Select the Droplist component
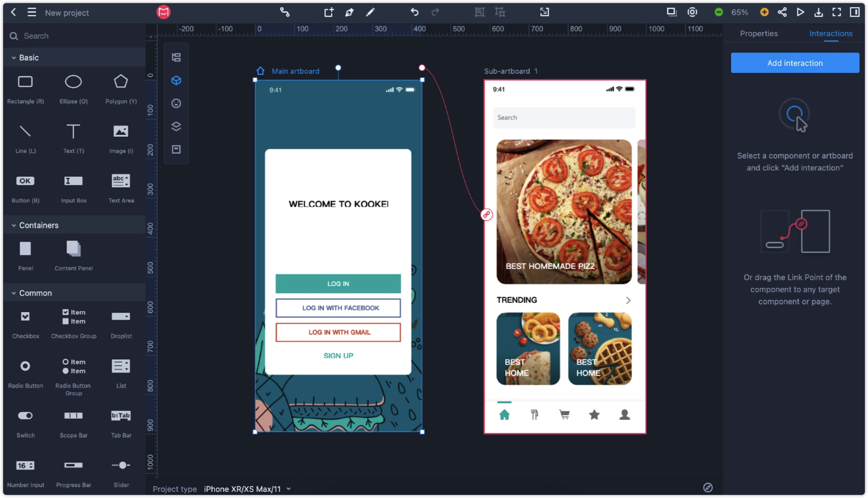868x498 pixels. coord(121,324)
